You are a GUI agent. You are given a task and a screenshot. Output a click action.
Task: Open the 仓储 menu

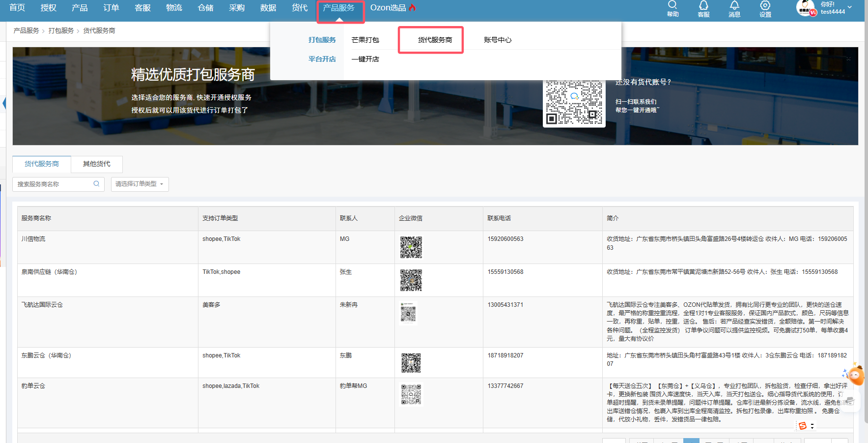tap(205, 8)
